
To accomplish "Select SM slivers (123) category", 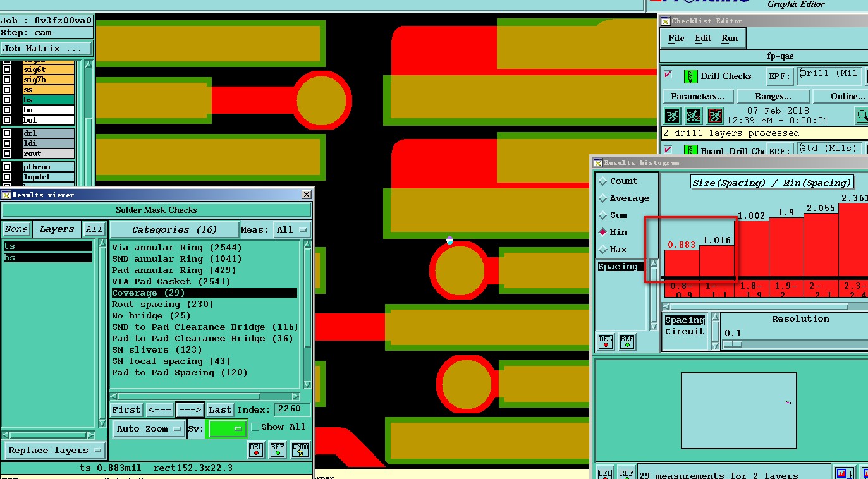I will click(204, 350).
